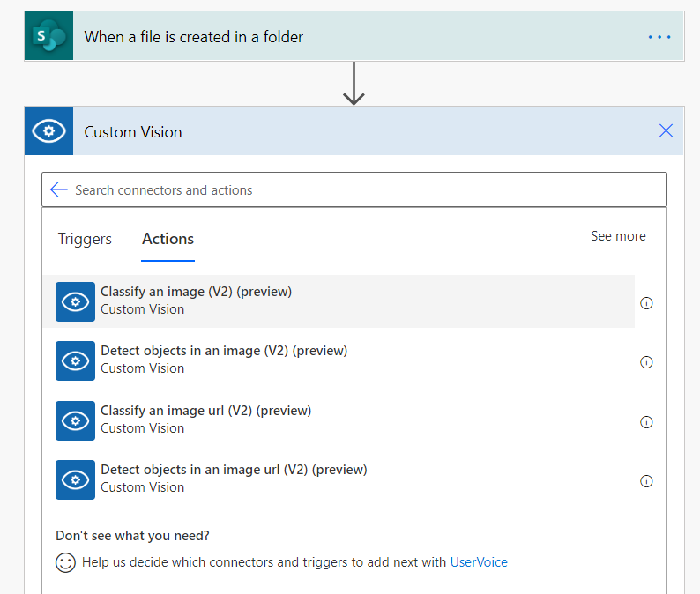The width and height of the screenshot is (700, 594).
Task: Click the SharePoint trigger icon
Action: [48, 37]
